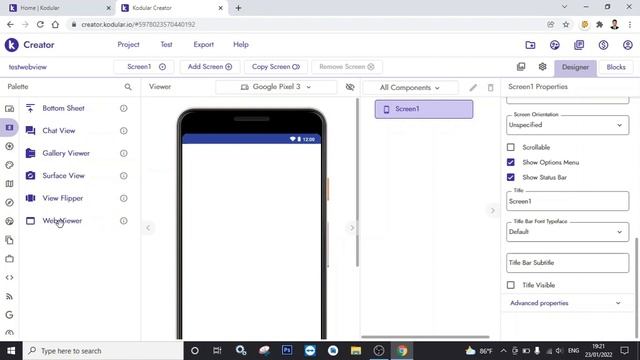
Task: Click the Add Screen button
Action: pyautogui.click(x=210, y=67)
